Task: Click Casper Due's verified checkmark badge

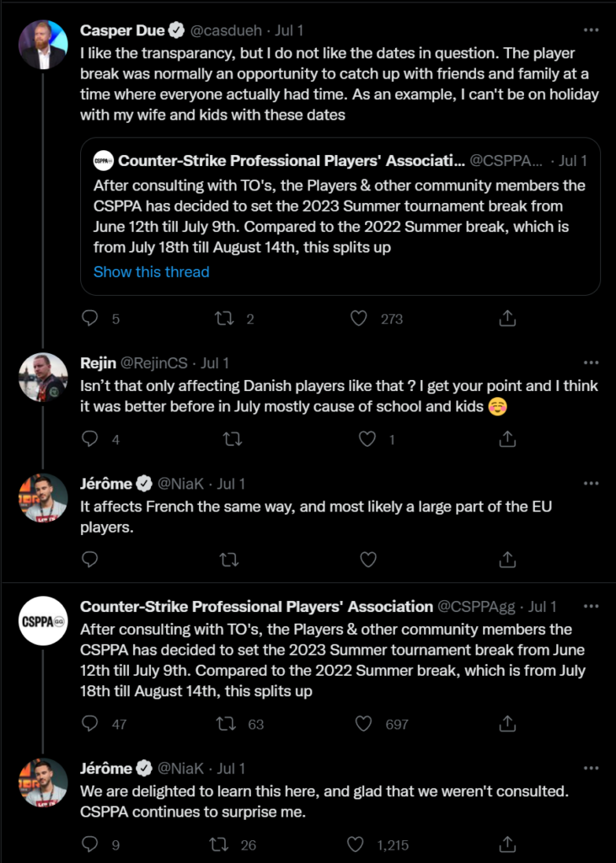Action: pyautogui.click(x=174, y=29)
